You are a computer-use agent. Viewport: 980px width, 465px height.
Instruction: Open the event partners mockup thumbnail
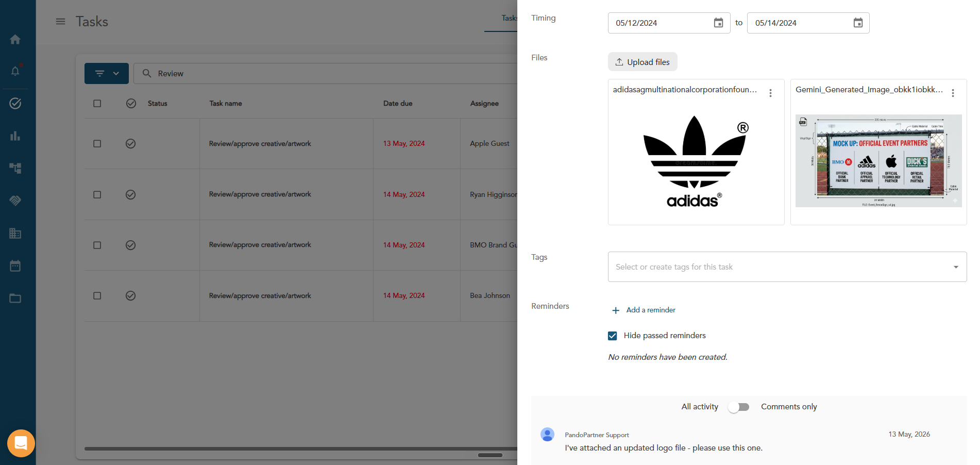(878, 161)
